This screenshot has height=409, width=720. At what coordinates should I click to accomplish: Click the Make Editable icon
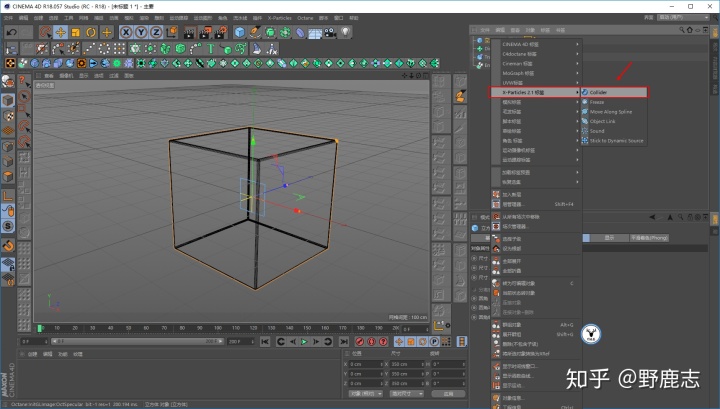pos(8,83)
